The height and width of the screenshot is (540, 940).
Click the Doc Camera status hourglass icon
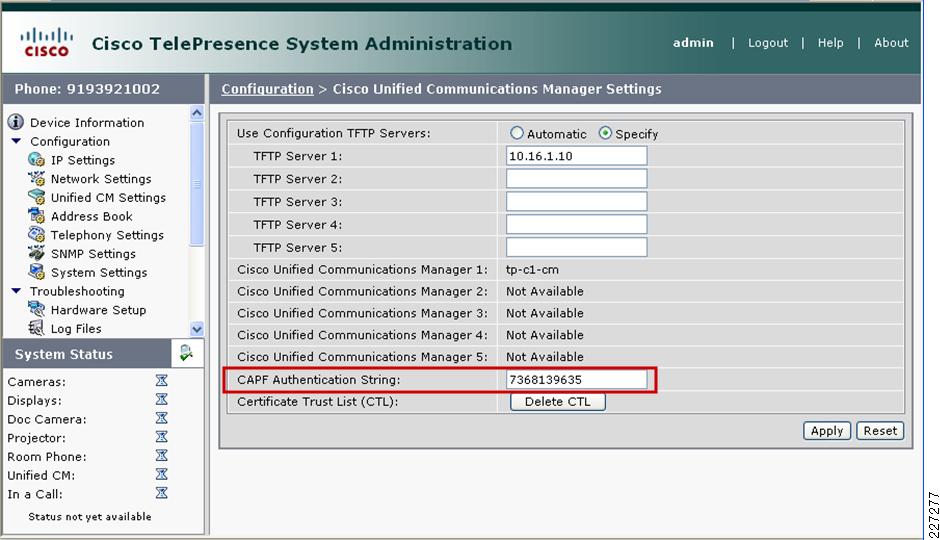click(x=161, y=418)
